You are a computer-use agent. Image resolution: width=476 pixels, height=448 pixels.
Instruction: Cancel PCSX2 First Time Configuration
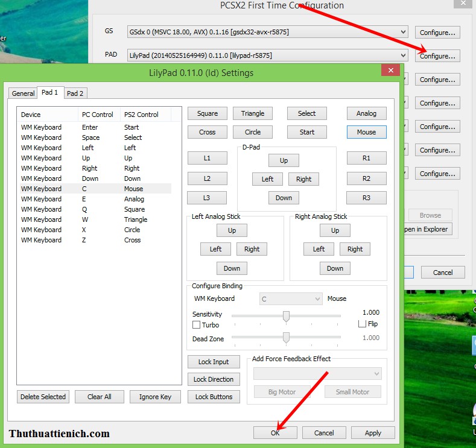[x=443, y=273]
